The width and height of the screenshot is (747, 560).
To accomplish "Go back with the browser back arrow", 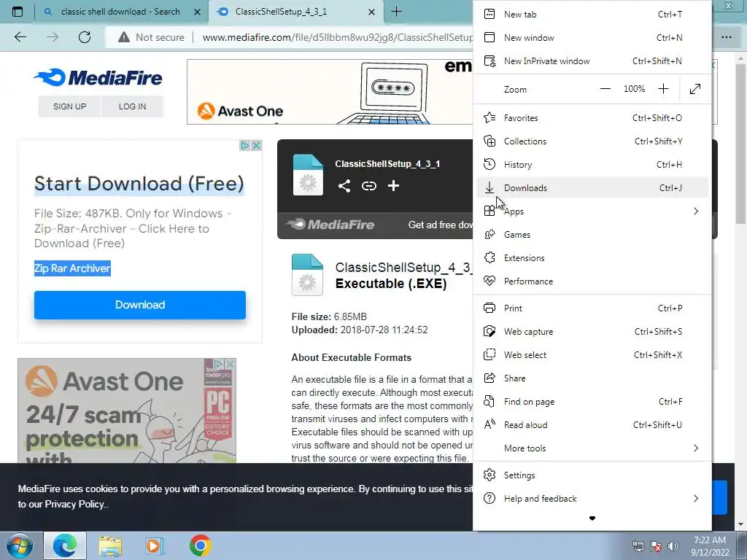I will click(x=20, y=37).
